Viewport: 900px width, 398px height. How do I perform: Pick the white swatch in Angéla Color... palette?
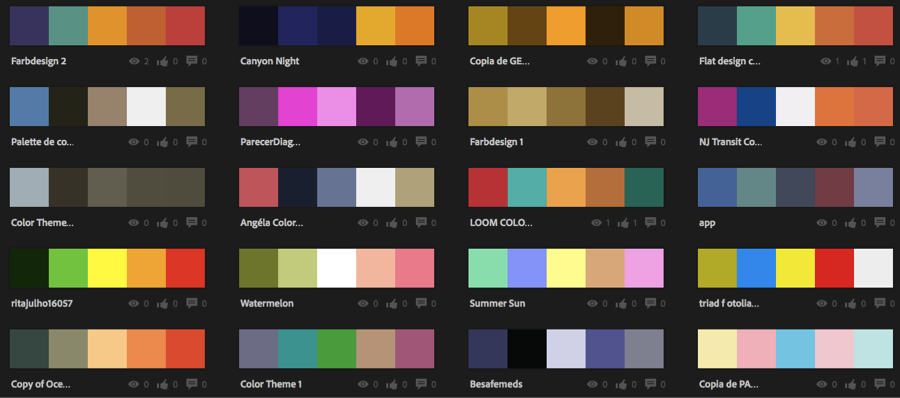coord(375,187)
